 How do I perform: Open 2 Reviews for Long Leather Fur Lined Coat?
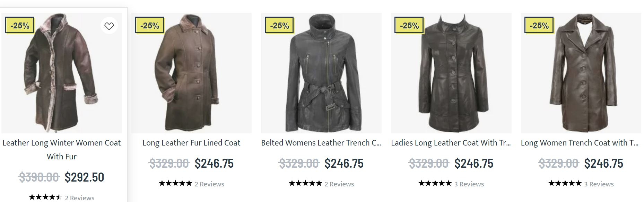pos(209,184)
